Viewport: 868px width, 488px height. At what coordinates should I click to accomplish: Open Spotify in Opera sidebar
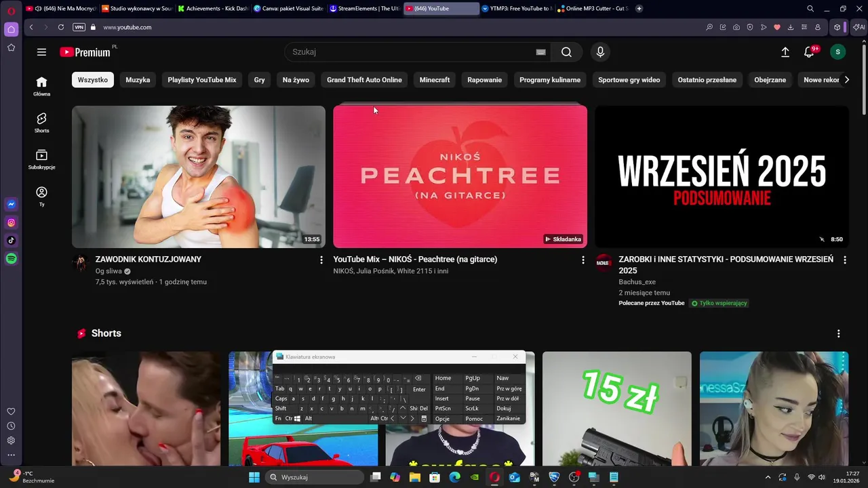12,259
